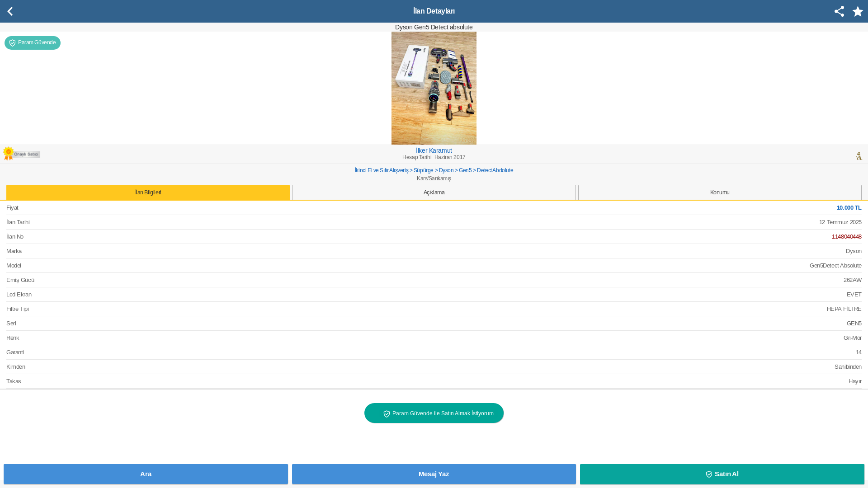Viewport: 868px width, 488px height.
Task: Click the Mesaj Yaz button
Action: tap(434, 474)
